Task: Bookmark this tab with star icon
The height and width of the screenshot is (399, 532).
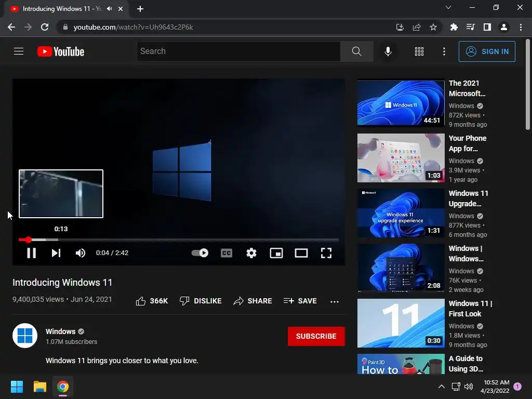Action: click(433, 27)
